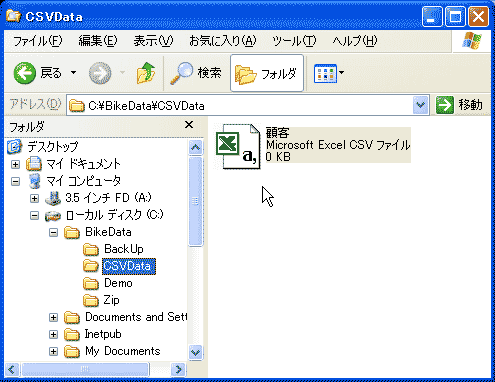Collapse the ローカル ディスク (C:) node

pyautogui.click(x=34, y=215)
